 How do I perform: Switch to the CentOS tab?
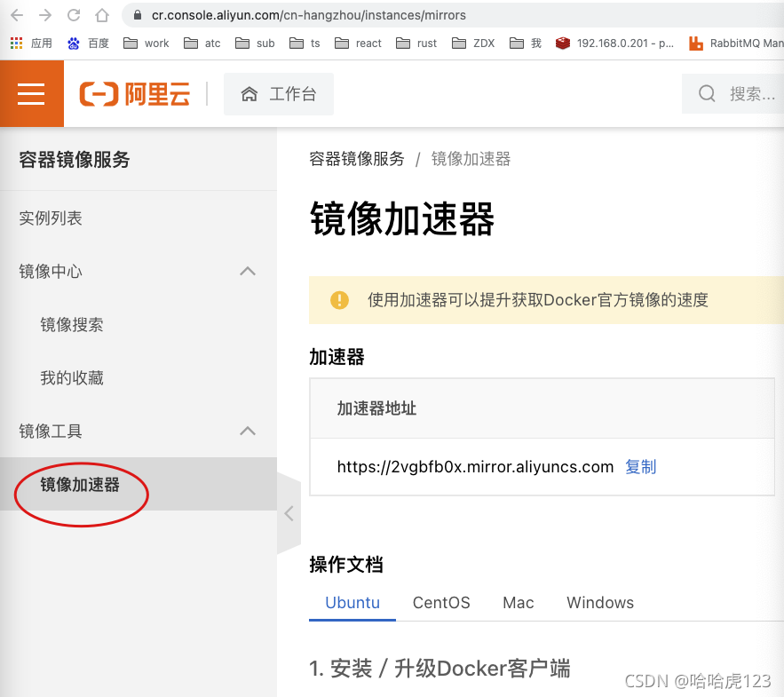441,603
